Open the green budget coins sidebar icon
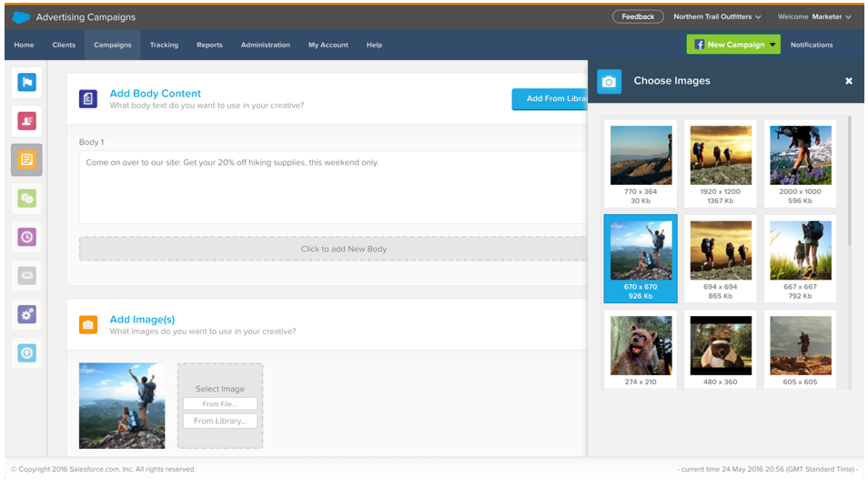Viewport: 868px width, 500px height. coord(26,199)
